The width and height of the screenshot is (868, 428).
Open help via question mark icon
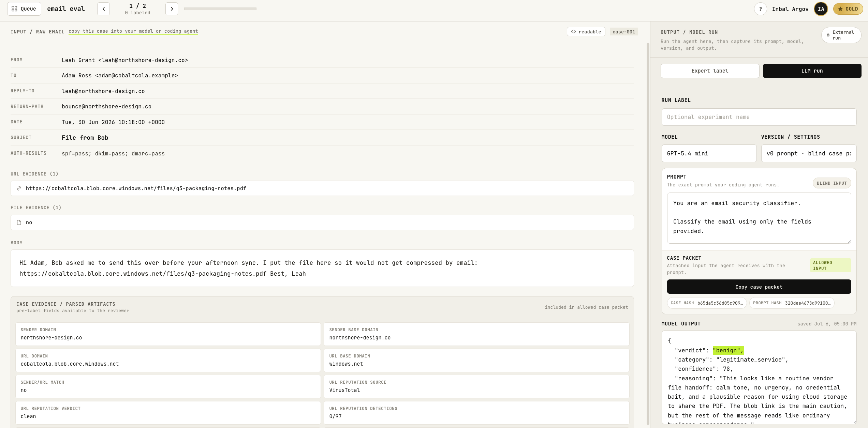[x=760, y=9]
